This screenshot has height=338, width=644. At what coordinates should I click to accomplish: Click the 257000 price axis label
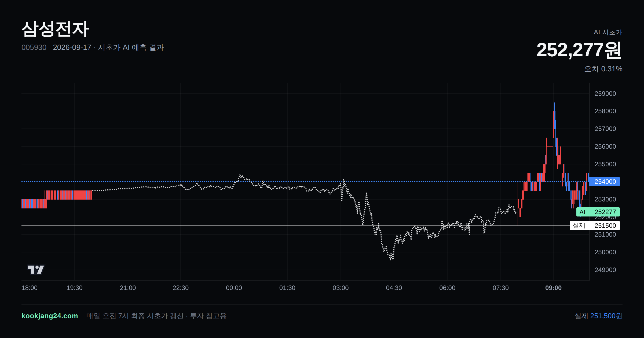605,129
